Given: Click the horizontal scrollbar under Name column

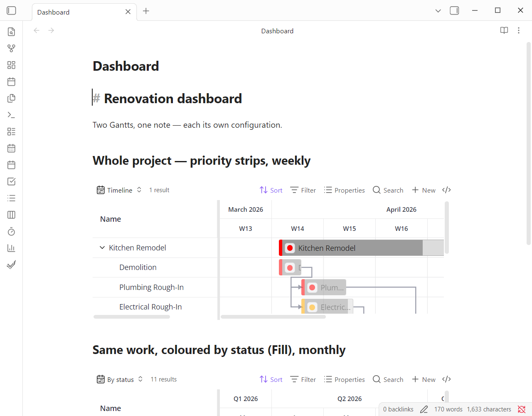Looking at the screenshot, I should pos(132,317).
